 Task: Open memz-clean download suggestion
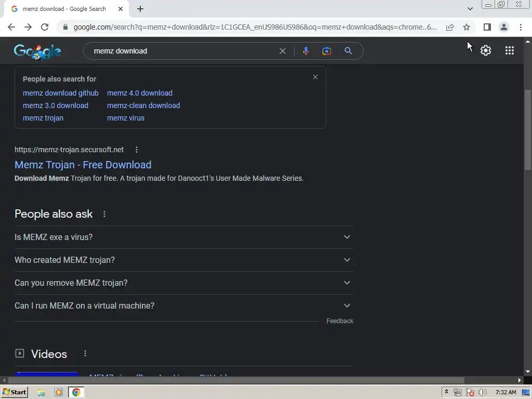[x=143, y=105]
